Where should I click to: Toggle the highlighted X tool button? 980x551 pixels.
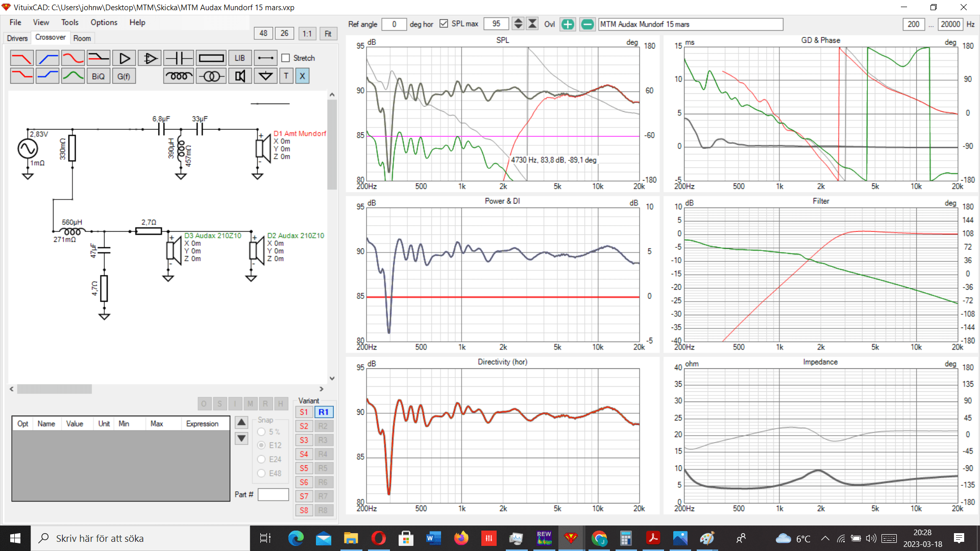point(302,76)
